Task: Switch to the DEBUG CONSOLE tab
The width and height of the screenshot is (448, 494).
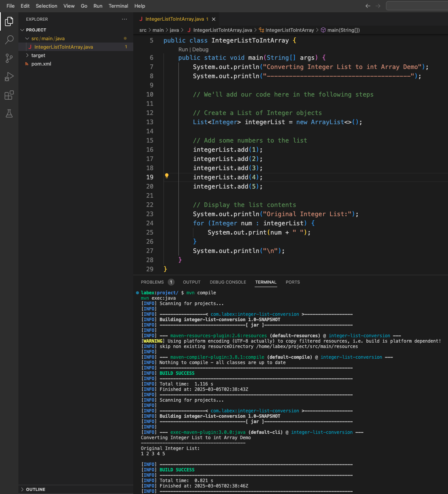Action: [228, 282]
